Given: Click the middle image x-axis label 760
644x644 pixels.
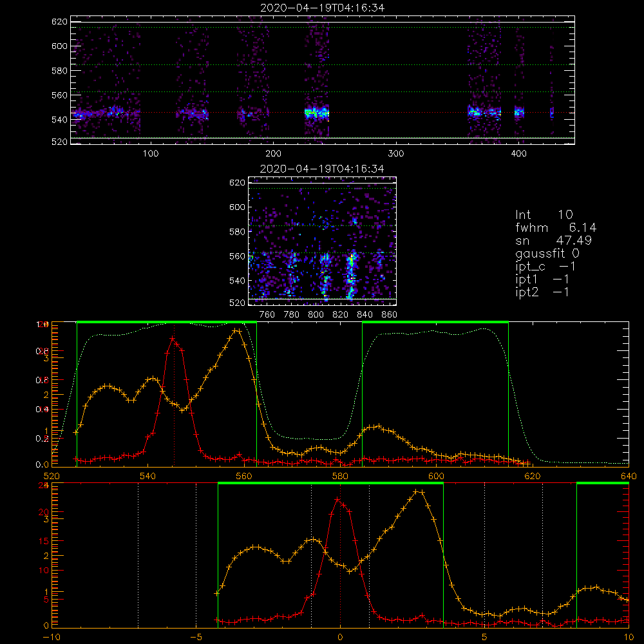Looking at the screenshot, I should [267, 315].
